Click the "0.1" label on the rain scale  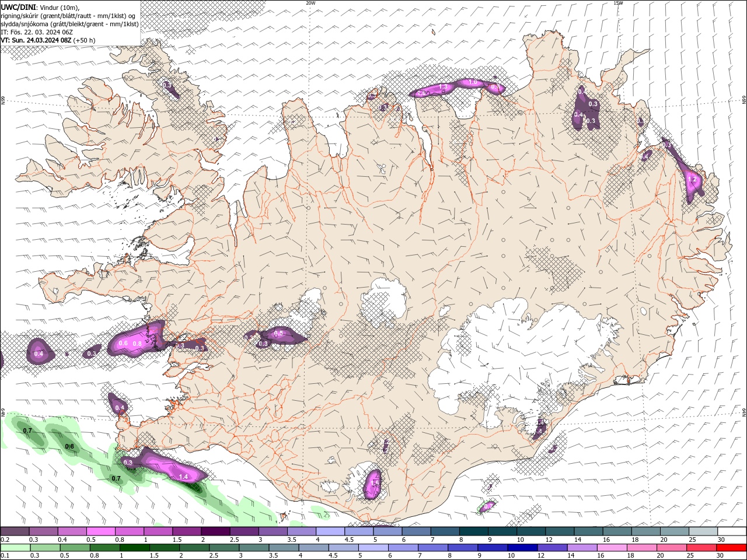[5, 556]
